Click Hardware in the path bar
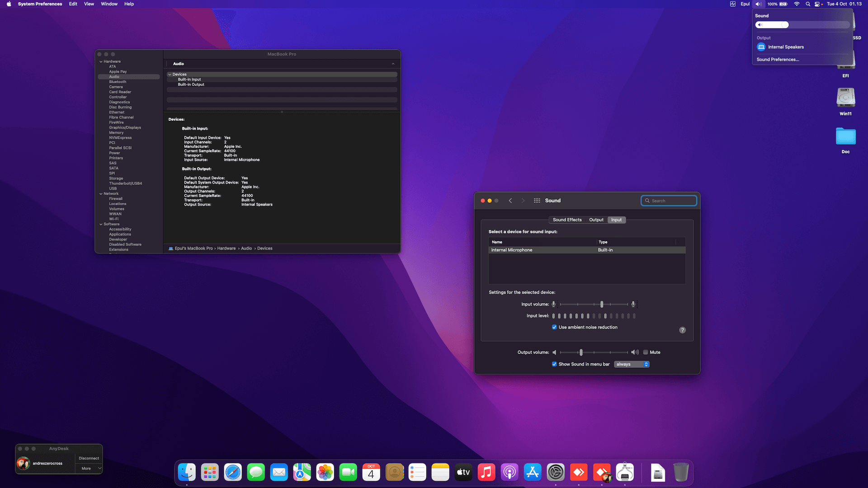 pos(226,249)
